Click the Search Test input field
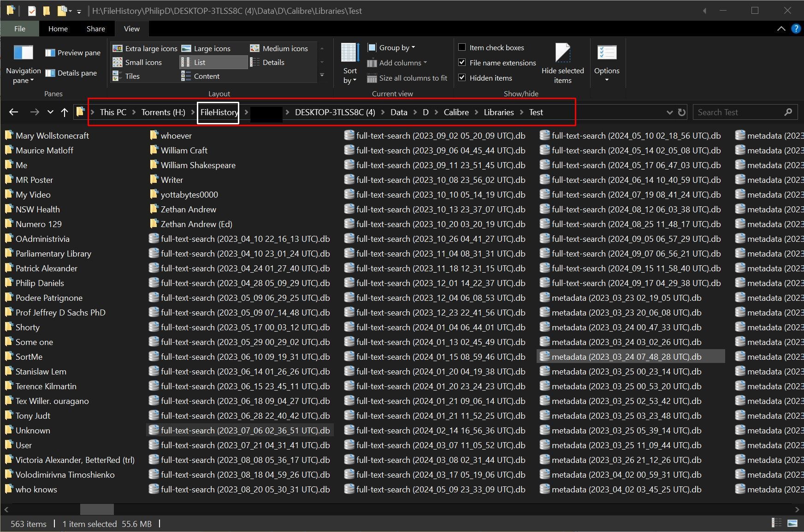This screenshot has width=804, height=532. [739, 112]
